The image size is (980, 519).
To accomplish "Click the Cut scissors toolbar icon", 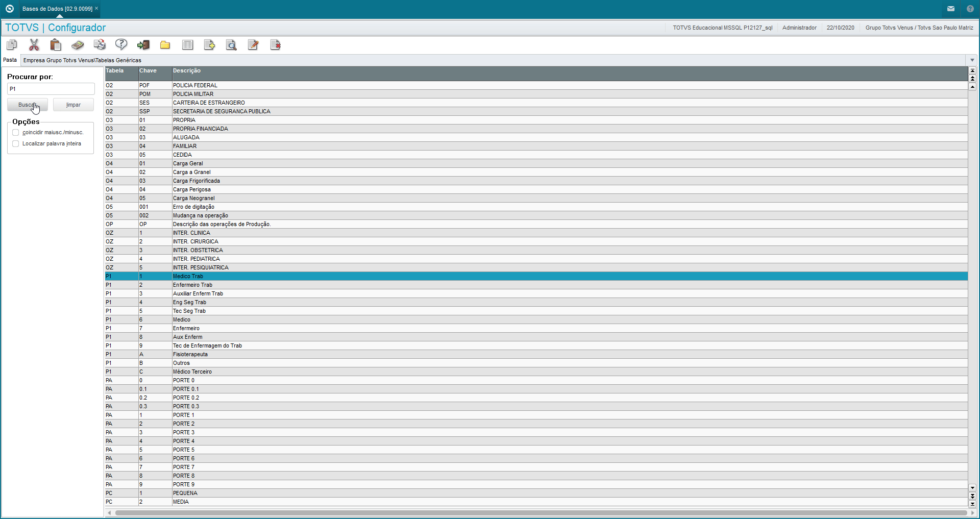I will 34,45.
